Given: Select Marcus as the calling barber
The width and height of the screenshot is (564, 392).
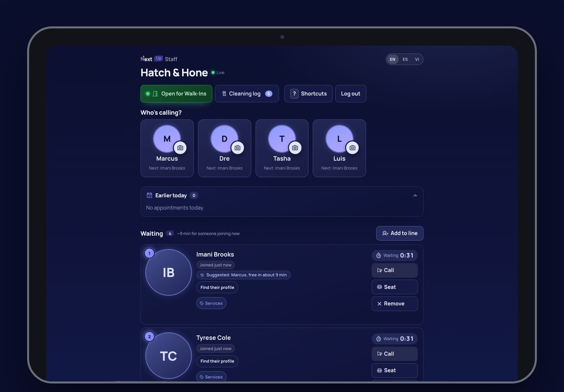Looking at the screenshot, I should (167, 148).
